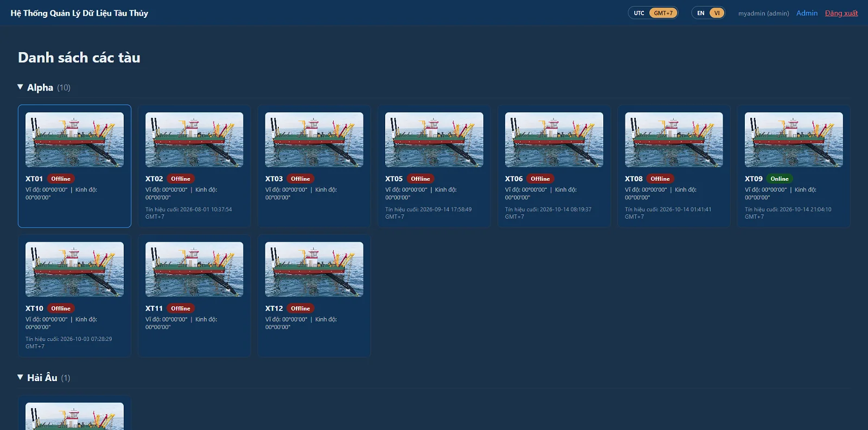Click the Alpha group header label
Image resolution: width=868 pixels, height=430 pixels.
tap(40, 87)
